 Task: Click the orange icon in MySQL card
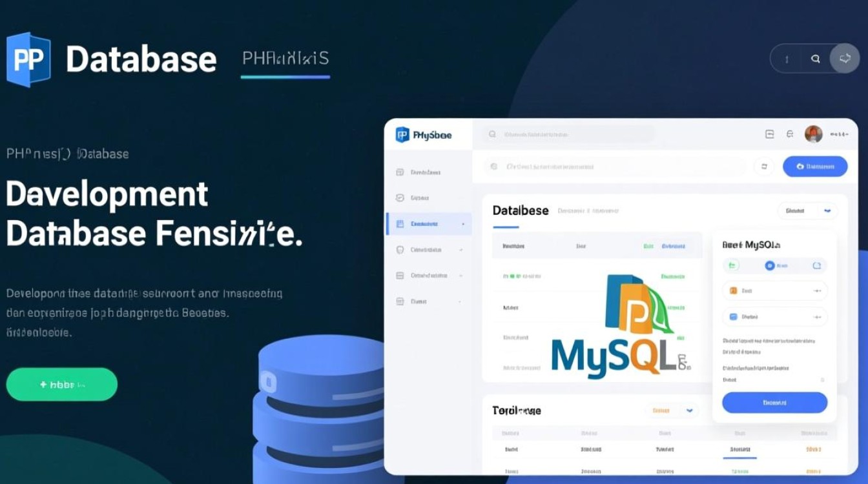[x=733, y=291]
